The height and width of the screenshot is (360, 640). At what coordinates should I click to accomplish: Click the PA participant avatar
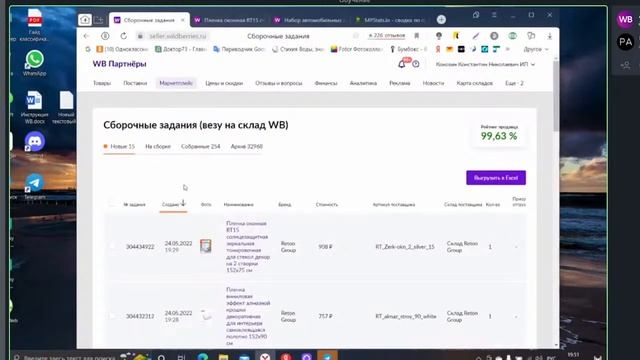click(x=625, y=42)
